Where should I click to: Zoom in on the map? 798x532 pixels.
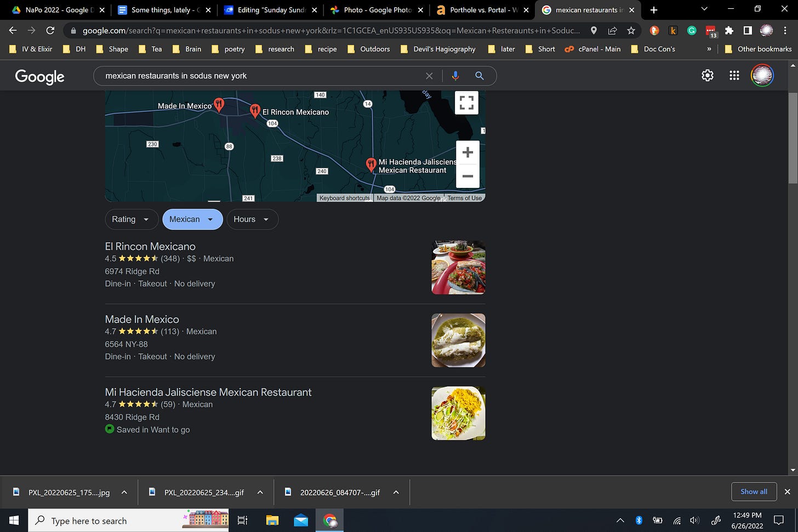468,152
